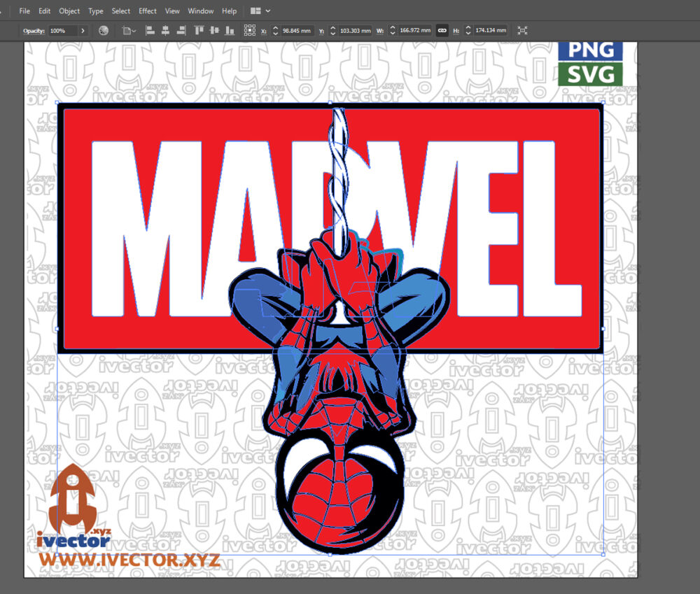Toggle constrain width and height proportions
The image size is (700, 594).
coord(442,30)
